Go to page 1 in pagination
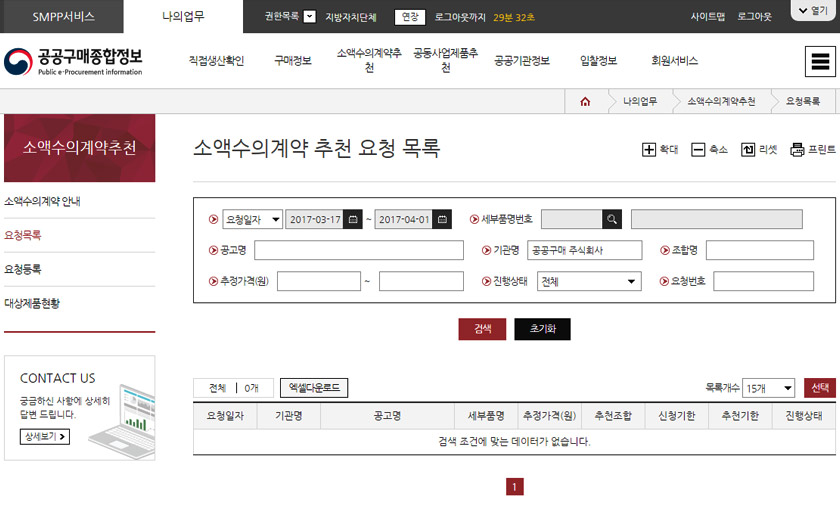 click(x=515, y=487)
